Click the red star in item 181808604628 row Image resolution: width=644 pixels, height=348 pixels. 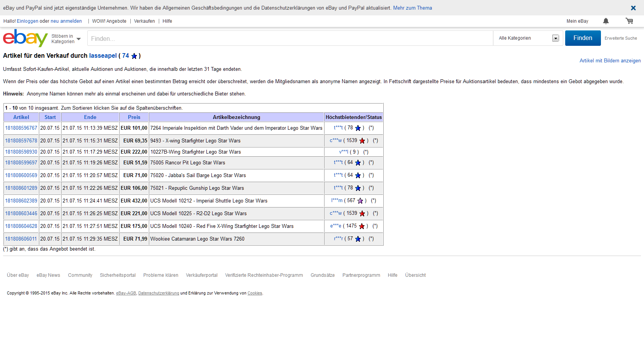point(362,226)
